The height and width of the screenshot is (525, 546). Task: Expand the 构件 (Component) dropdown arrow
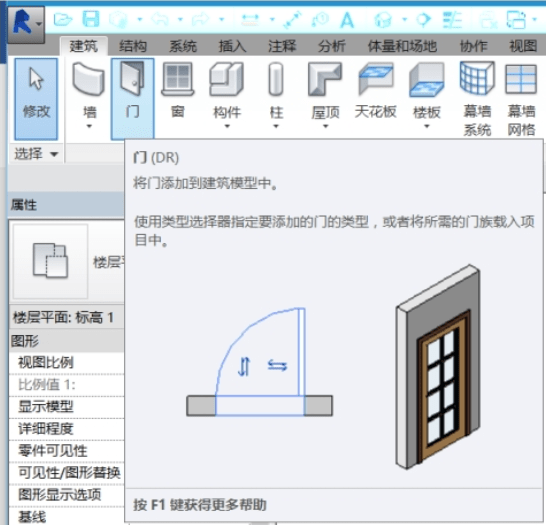coord(227,126)
